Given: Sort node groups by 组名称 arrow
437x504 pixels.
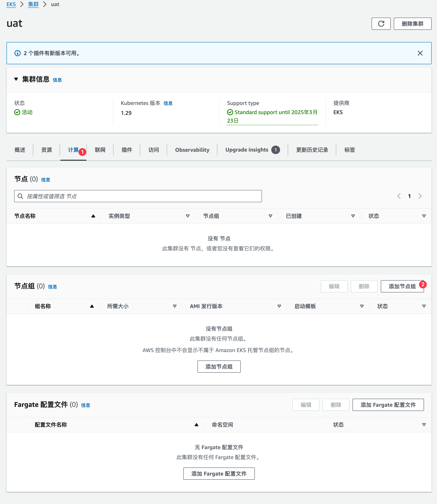Looking at the screenshot, I should click(92, 306).
